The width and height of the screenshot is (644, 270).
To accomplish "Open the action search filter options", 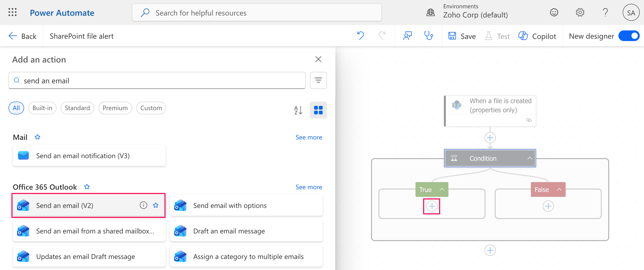I will pos(318,80).
